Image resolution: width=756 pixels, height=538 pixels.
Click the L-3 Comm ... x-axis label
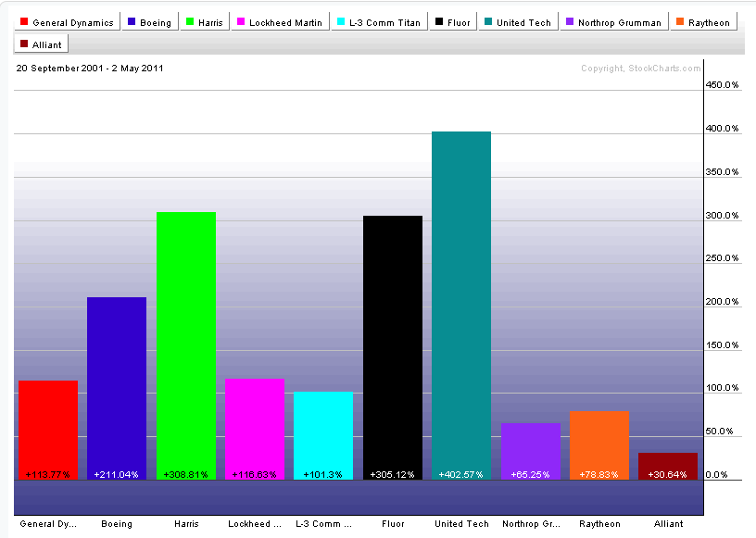pos(323,524)
